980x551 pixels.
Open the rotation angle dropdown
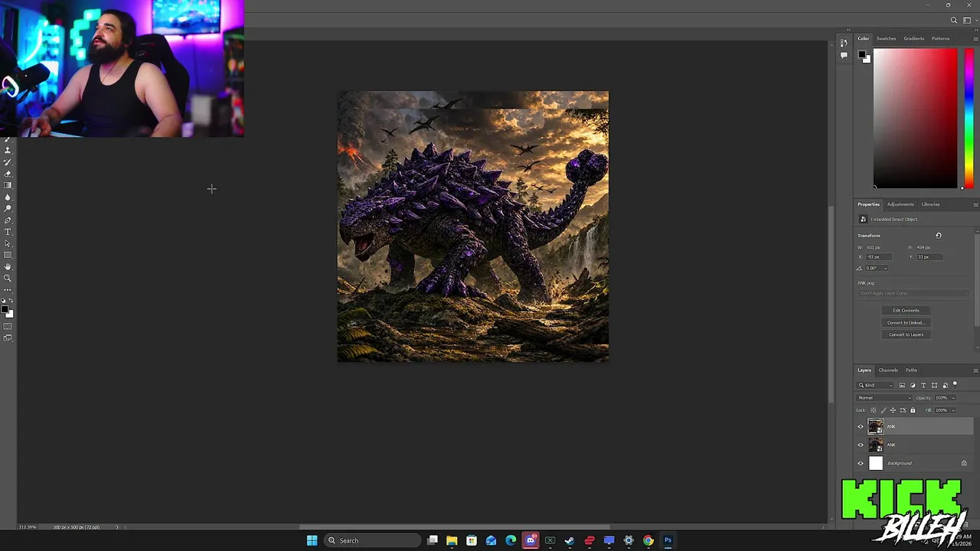click(886, 268)
